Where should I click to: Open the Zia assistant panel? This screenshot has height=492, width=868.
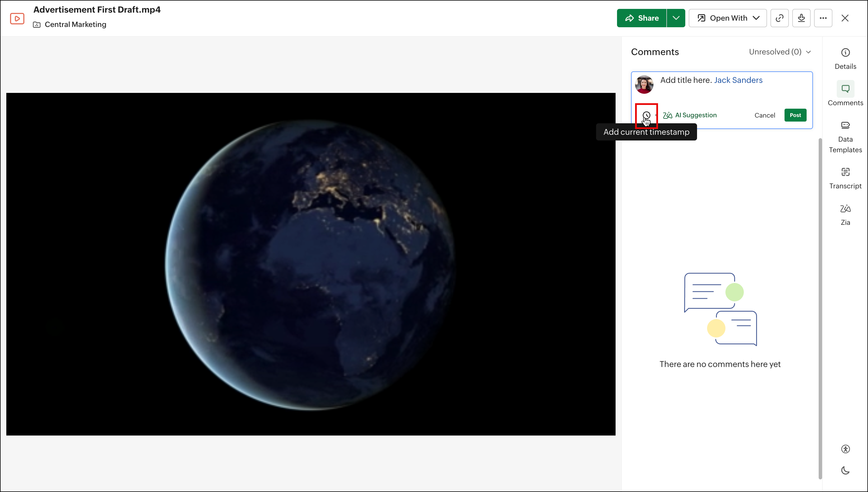(845, 214)
